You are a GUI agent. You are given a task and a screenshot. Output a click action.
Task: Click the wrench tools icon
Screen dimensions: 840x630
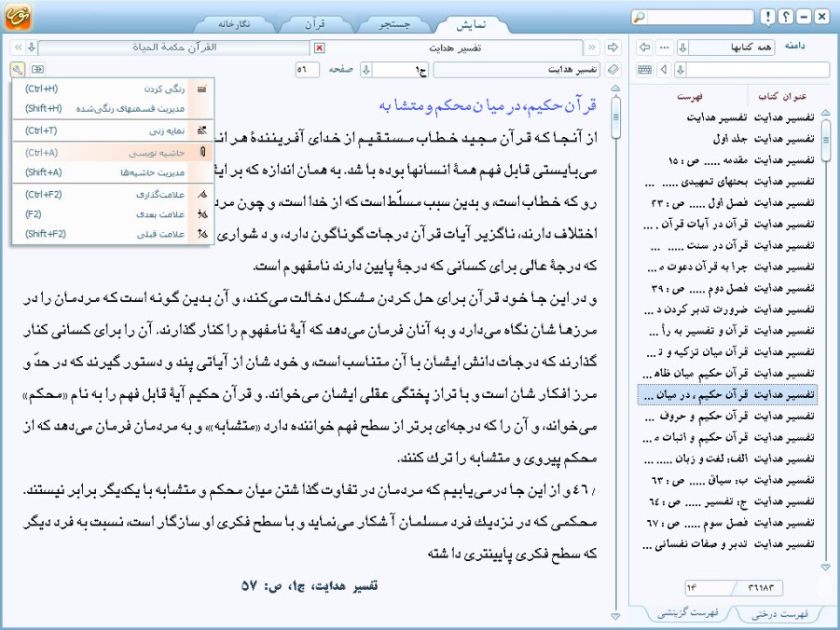[17, 69]
